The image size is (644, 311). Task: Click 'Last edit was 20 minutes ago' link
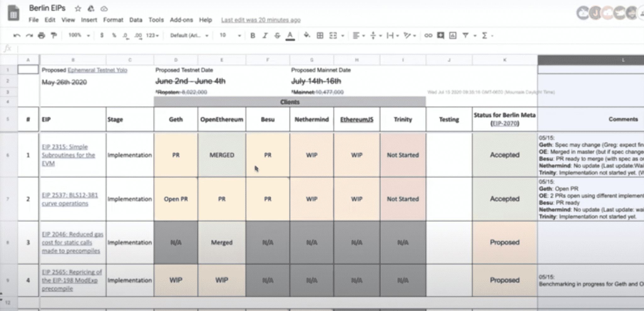pyautogui.click(x=261, y=20)
